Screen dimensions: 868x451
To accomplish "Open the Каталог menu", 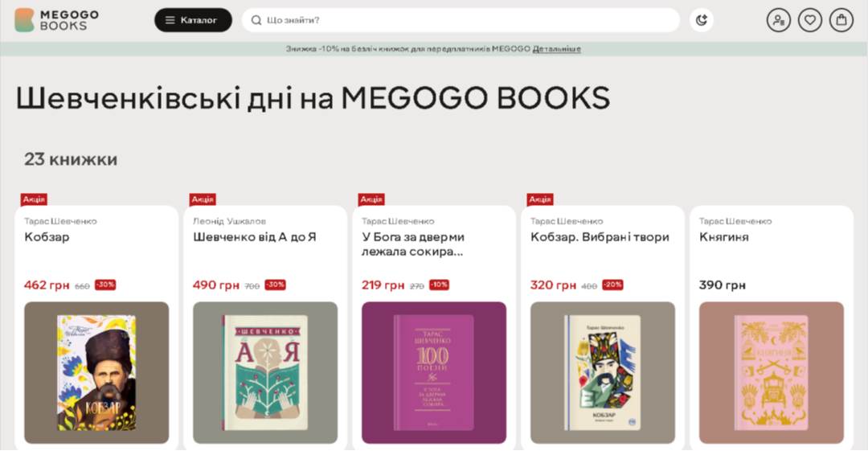I will pos(193,20).
